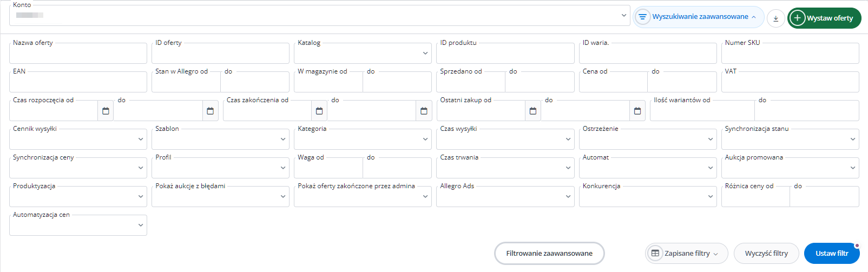Open calendar for Czas rozpoczęcia od
The height and width of the screenshot is (272, 868).
tap(106, 111)
